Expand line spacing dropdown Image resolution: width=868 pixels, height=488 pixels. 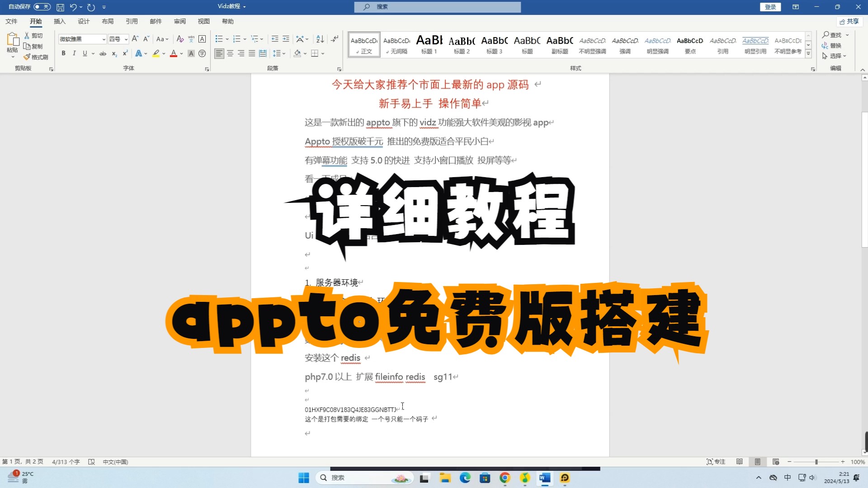tap(284, 53)
